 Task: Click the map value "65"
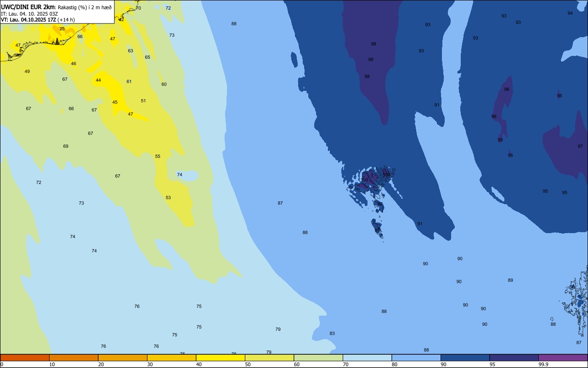[x=147, y=57]
